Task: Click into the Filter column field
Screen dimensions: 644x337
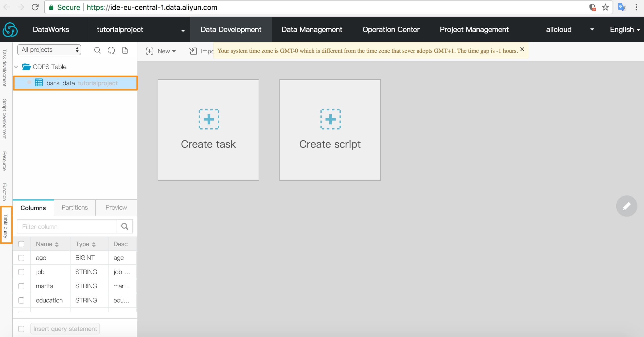Action: 67,226
